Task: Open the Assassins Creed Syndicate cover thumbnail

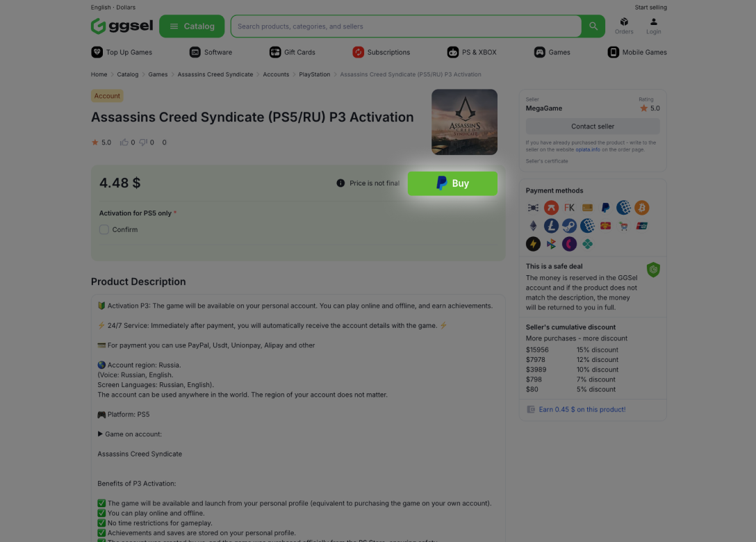Action: coord(464,122)
